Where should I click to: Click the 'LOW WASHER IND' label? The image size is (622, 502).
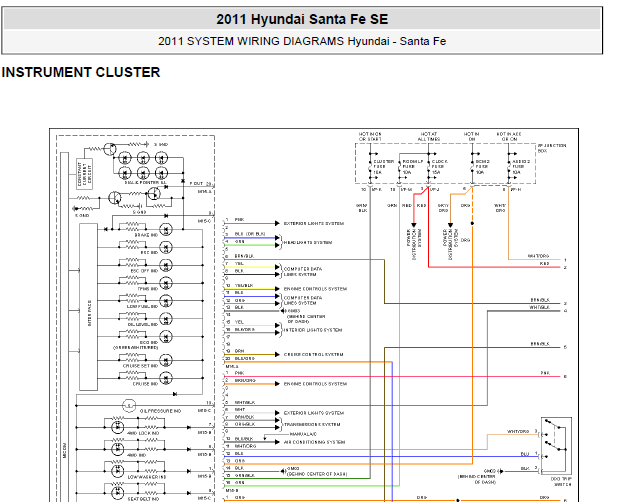pyautogui.click(x=147, y=477)
